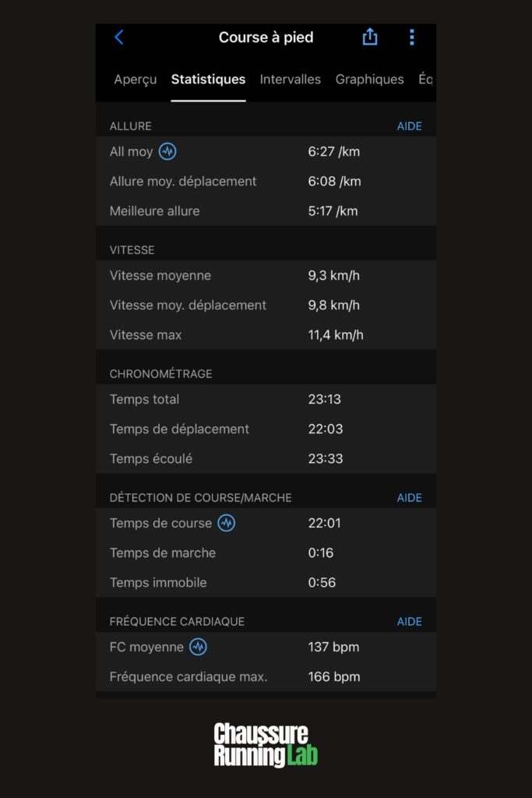Open the share icon

(x=370, y=37)
